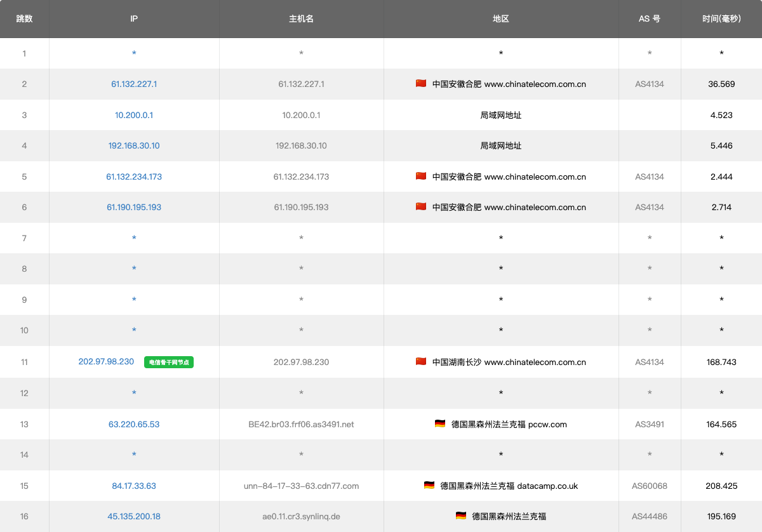
Task: Click the German flag beside pccw.com
Action: pyautogui.click(x=440, y=424)
